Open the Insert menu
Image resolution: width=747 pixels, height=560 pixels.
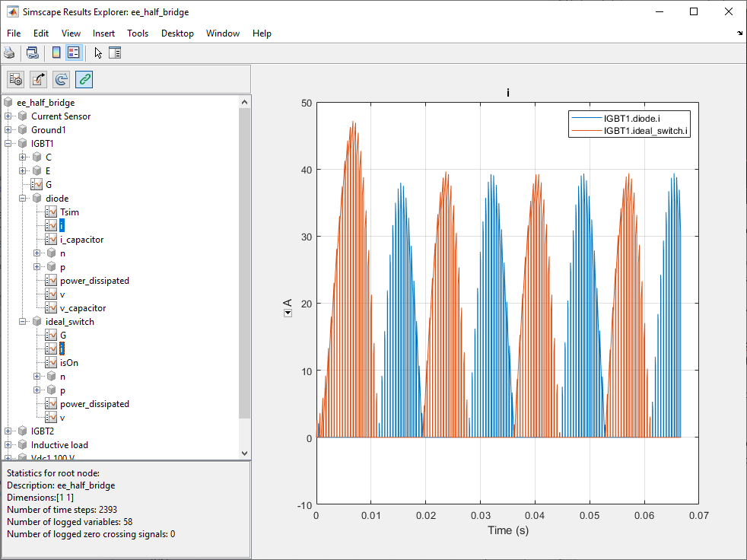tap(103, 33)
